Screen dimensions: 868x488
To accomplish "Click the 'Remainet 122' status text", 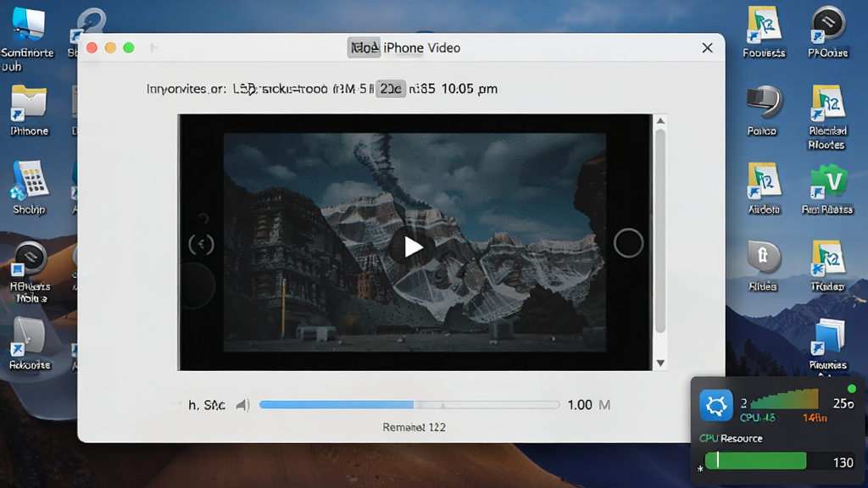I will coord(414,427).
